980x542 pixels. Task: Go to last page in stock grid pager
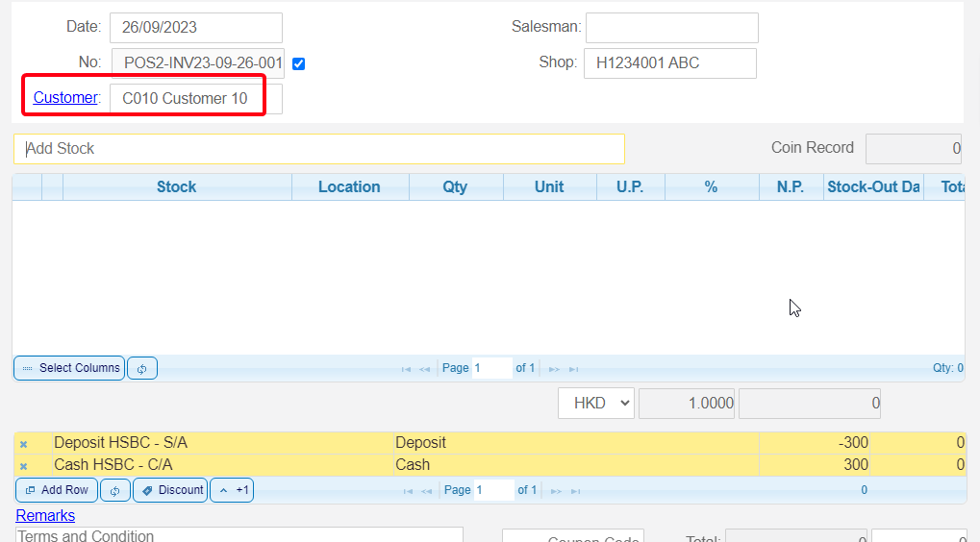point(574,369)
